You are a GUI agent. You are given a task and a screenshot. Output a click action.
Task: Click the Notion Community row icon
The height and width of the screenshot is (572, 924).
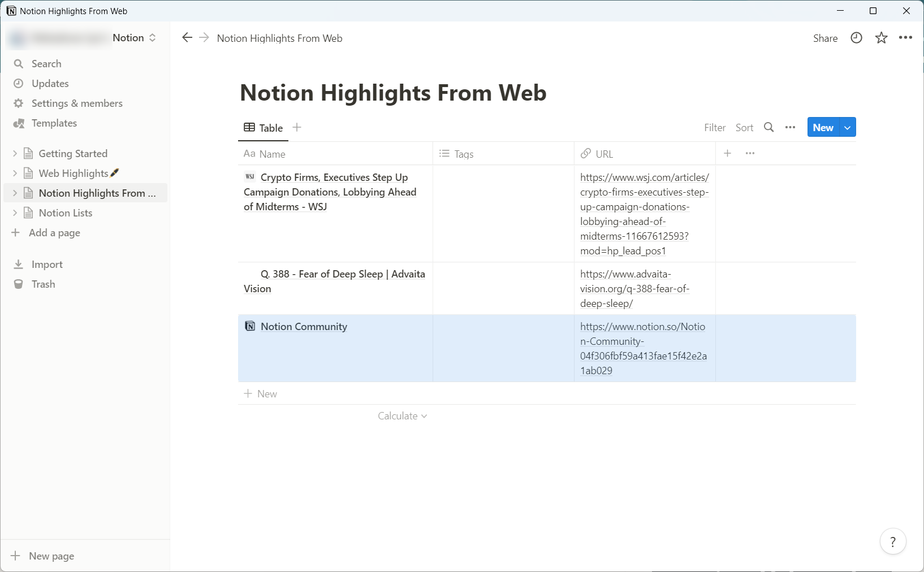coord(250,326)
